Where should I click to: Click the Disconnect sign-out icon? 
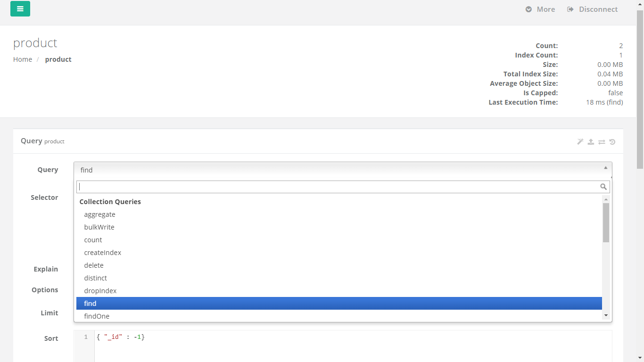click(570, 9)
